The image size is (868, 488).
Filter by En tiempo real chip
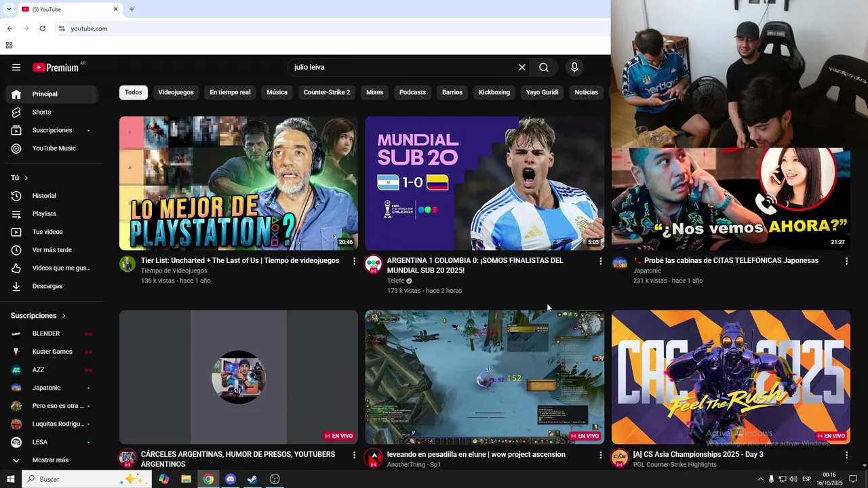pos(230,92)
